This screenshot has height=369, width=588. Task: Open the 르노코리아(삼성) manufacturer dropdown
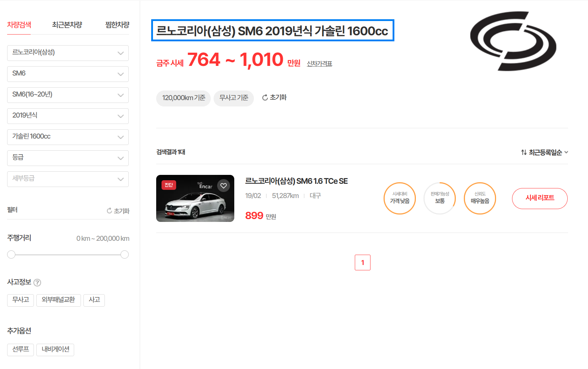click(68, 53)
